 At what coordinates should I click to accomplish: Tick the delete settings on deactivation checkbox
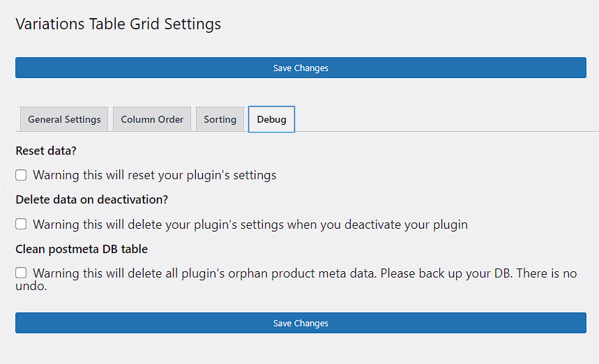[22, 225]
